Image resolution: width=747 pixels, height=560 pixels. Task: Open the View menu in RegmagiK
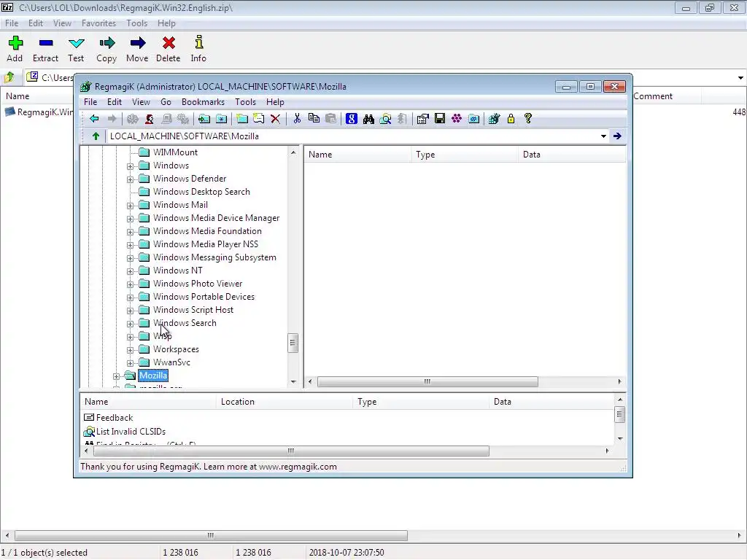(141, 102)
